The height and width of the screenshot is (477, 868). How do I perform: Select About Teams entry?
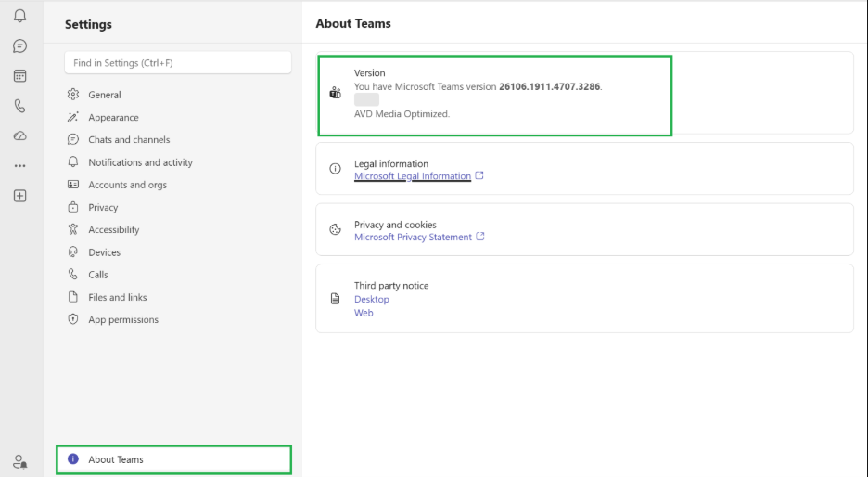(173, 459)
